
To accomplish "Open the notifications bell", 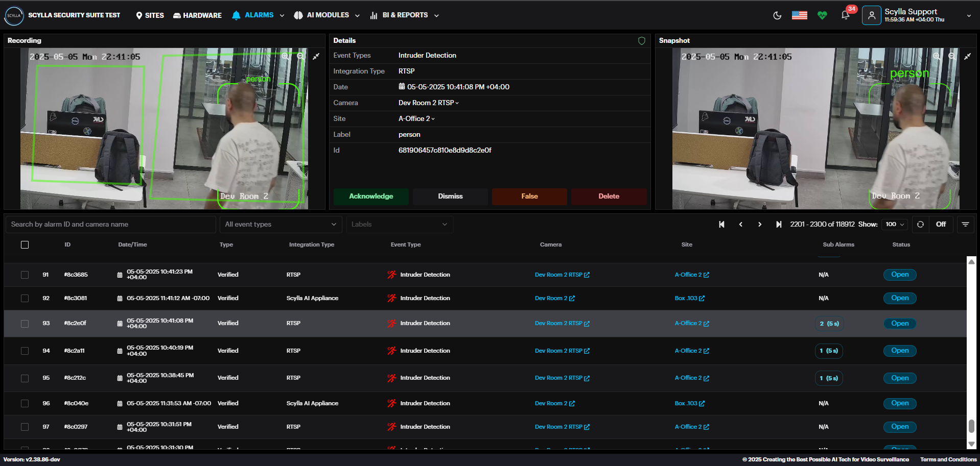I will click(x=845, y=15).
